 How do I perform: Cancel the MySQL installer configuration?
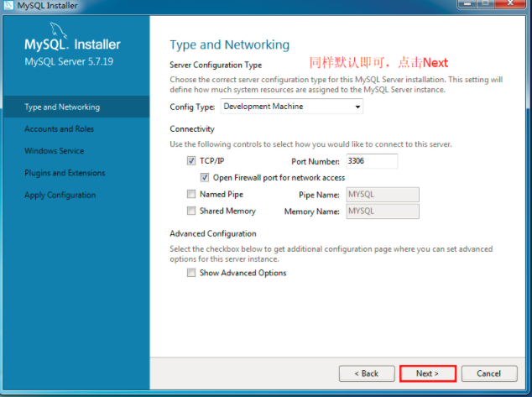click(489, 373)
